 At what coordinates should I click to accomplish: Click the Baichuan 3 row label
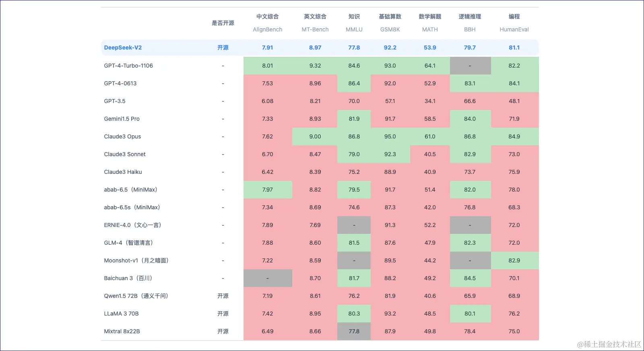128,278
